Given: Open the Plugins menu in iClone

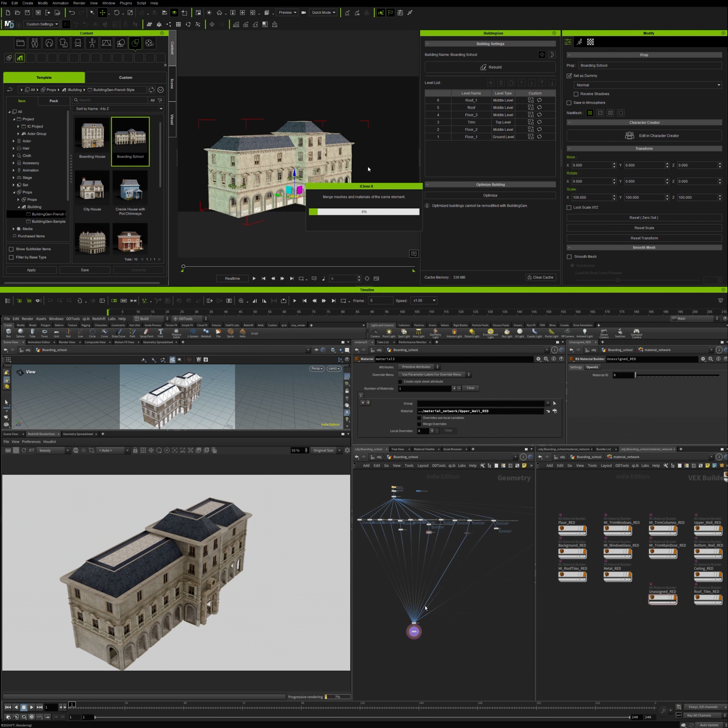Looking at the screenshot, I should (125, 3).
